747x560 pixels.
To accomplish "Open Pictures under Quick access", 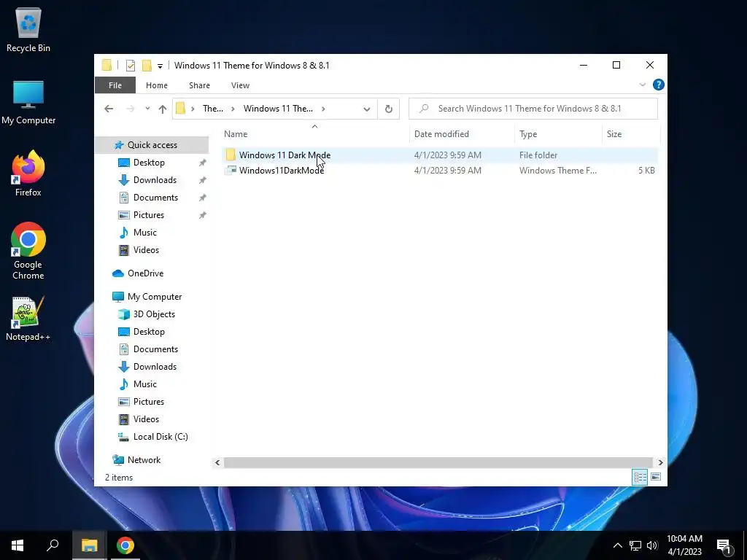I will click(x=149, y=215).
